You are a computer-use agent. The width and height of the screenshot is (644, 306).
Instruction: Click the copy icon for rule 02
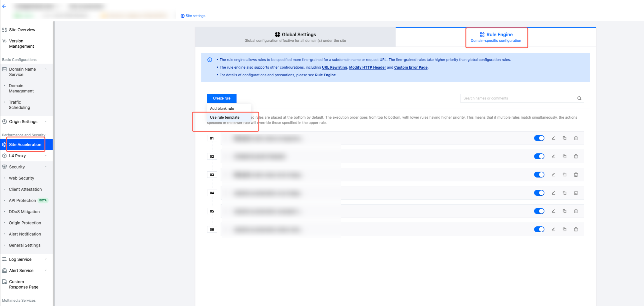[565, 156]
